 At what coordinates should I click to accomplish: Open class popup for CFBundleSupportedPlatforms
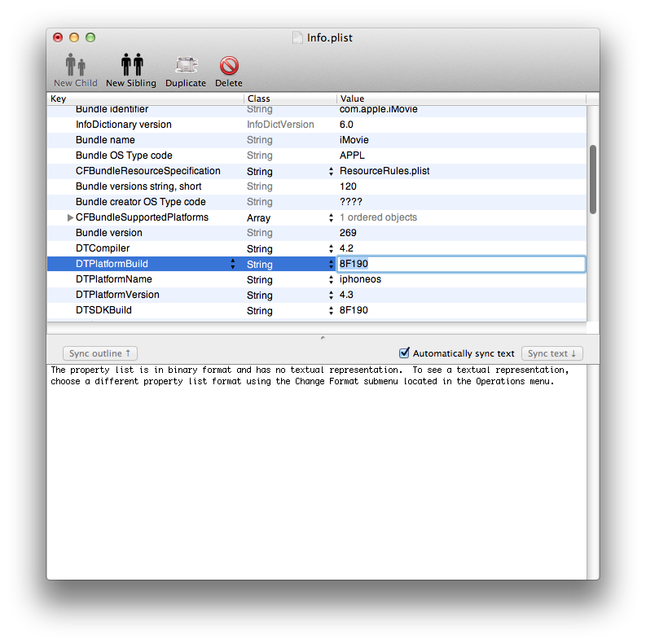(331, 218)
